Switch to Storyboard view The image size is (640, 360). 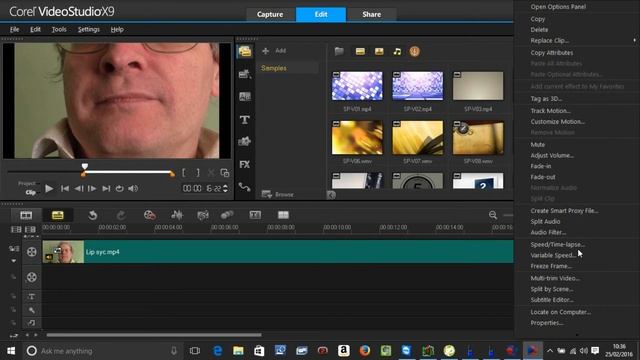coord(26,215)
